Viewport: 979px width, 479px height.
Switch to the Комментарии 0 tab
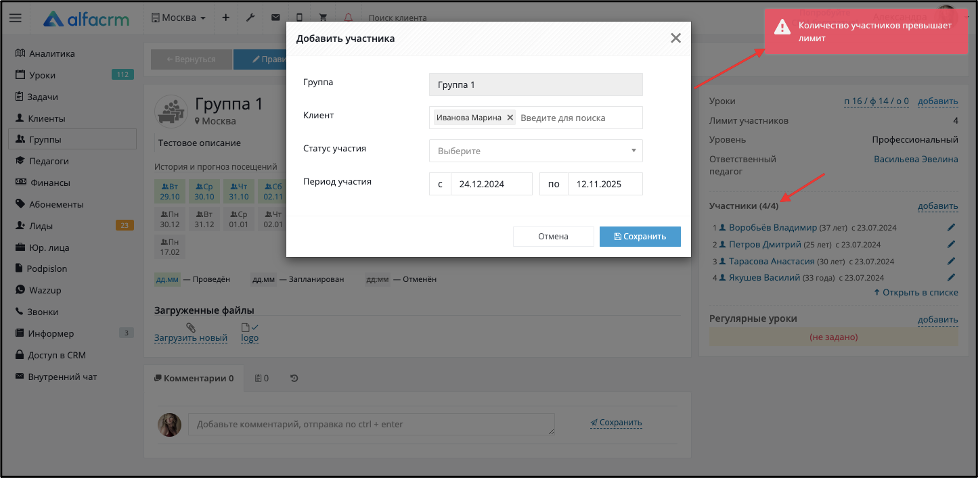point(194,378)
